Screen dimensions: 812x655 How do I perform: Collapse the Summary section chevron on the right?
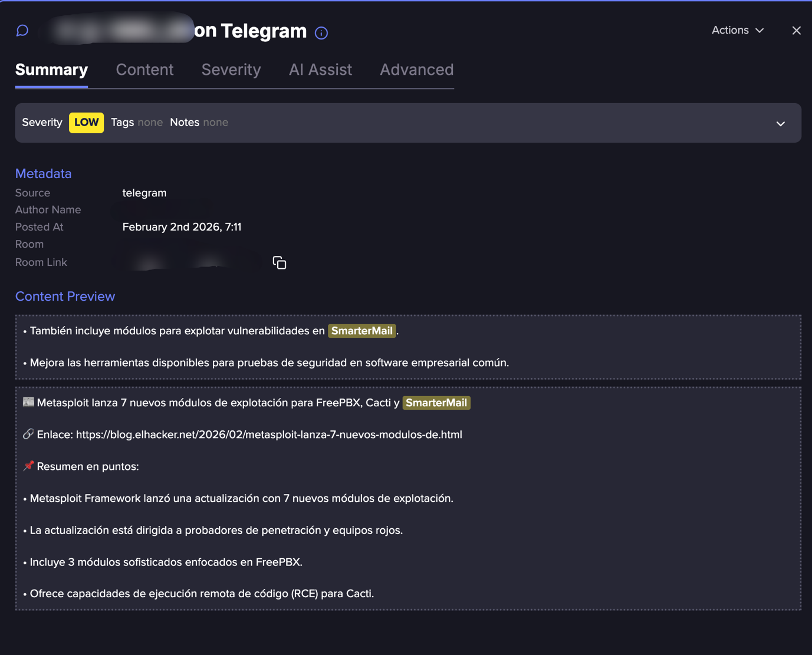click(x=780, y=123)
